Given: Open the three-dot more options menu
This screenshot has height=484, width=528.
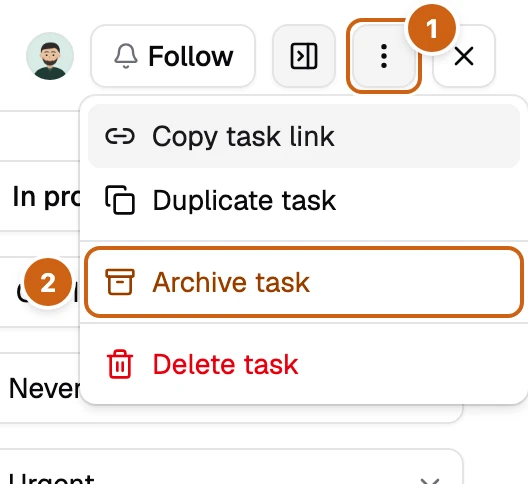Looking at the screenshot, I should (384, 56).
